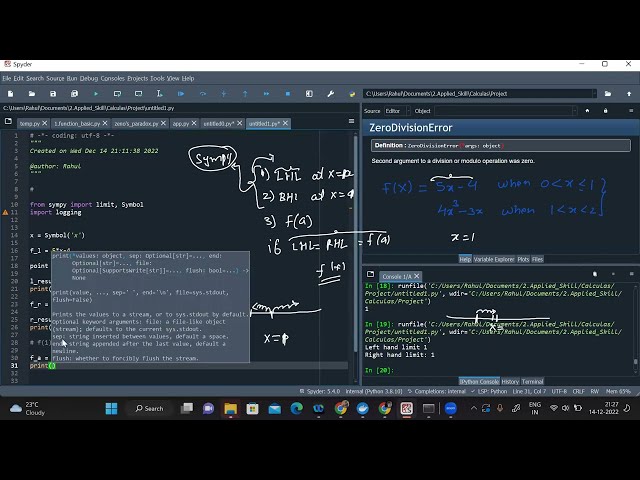
Task: Browse a working directory folder icon
Action: click(608, 94)
